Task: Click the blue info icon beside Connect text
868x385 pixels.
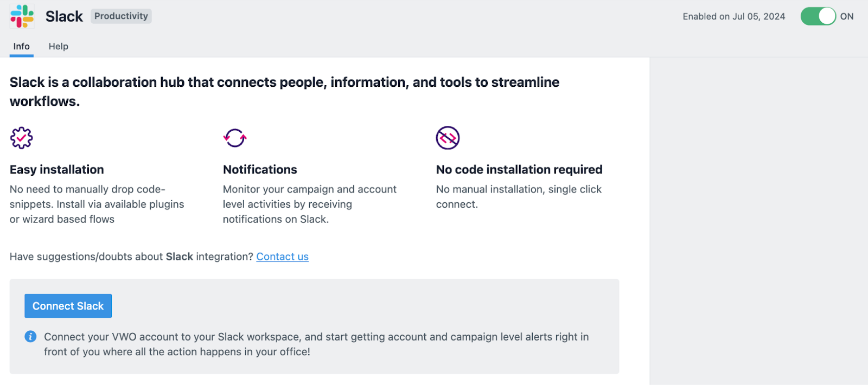Action: (30, 337)
